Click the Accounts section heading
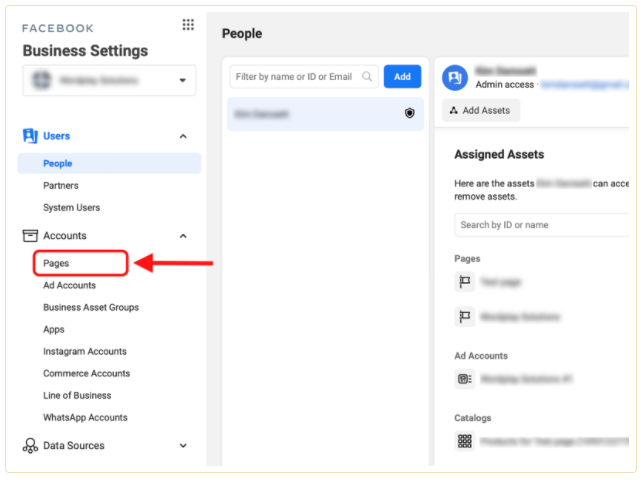This screenshot has width=643, height=480. [65, 236]
